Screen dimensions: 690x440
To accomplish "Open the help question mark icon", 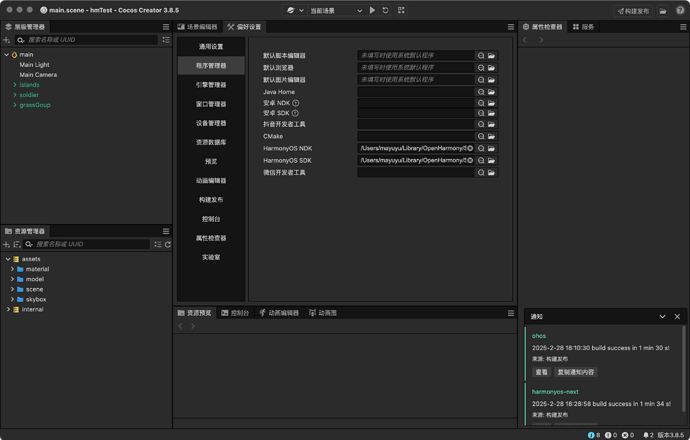I will (680, 11).
